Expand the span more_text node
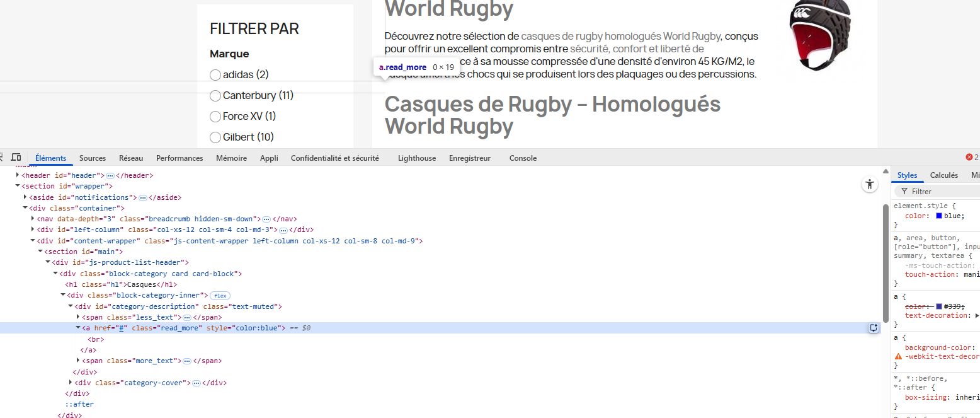The height and width of the screenshot is (418, 980). (78, 361)
